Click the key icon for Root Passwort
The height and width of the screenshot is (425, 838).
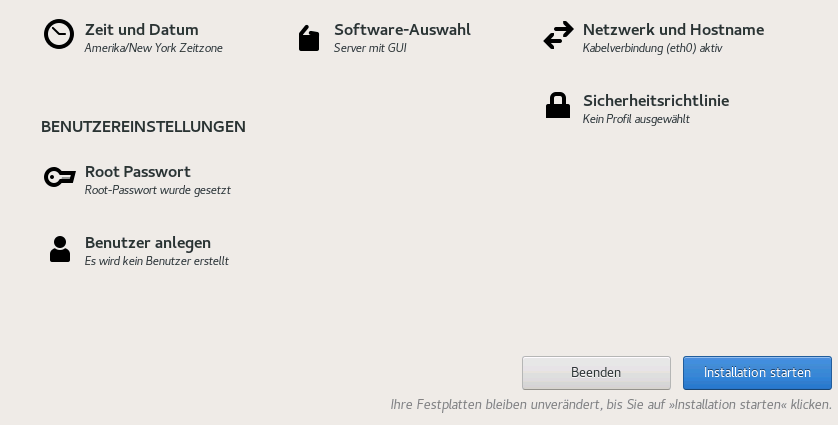59,178
